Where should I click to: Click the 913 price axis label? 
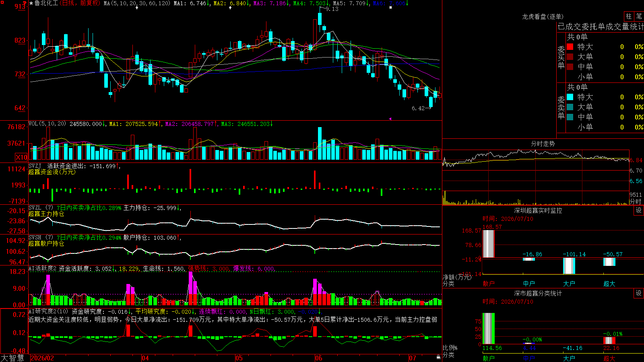pyautogui.click(x=20, y=6)
